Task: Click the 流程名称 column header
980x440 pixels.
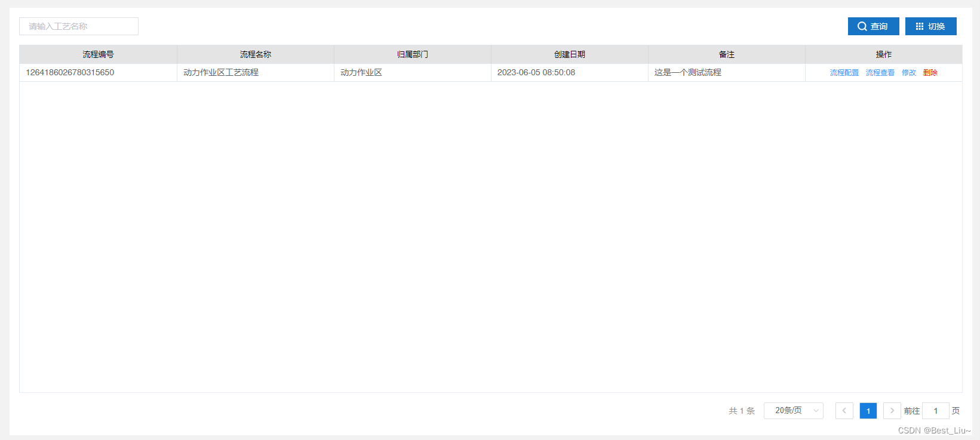Action: click(256, 54)
